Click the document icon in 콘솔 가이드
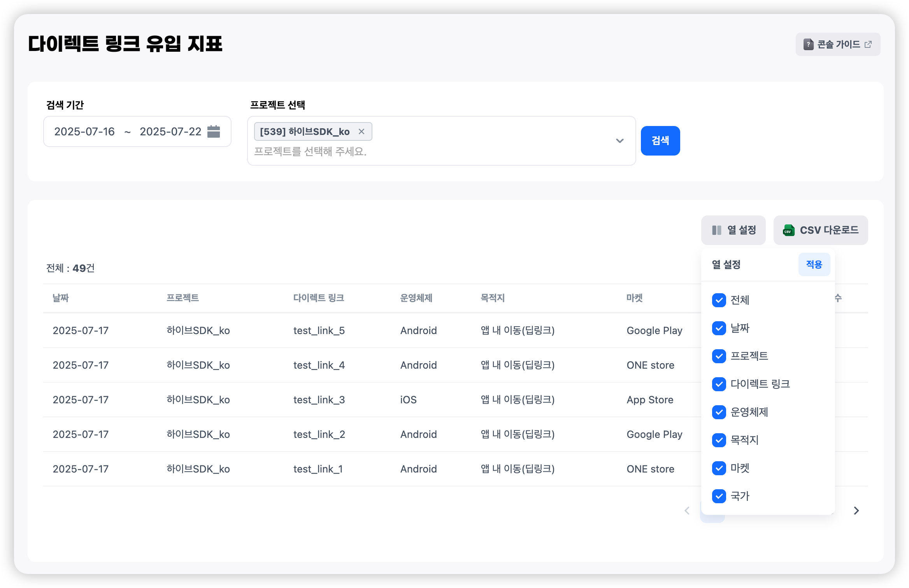 (x=808, y=44)
